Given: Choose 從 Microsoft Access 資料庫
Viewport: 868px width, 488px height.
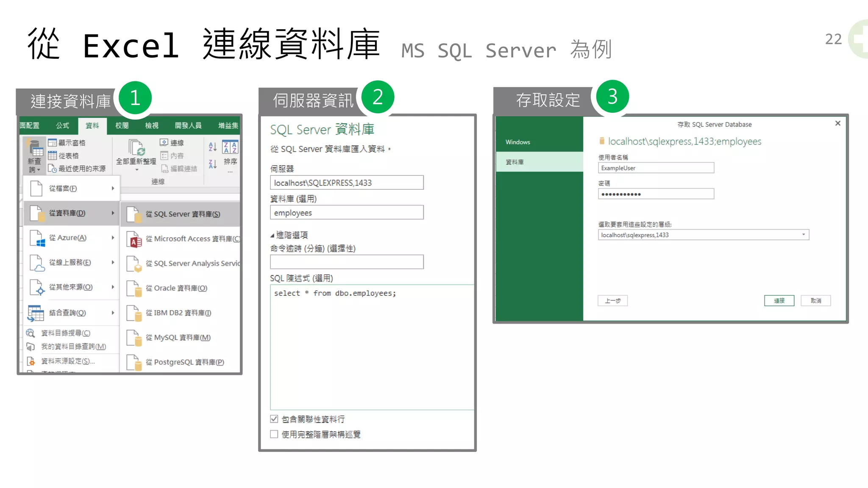Looking at the screenshot, I should point(181,239).
